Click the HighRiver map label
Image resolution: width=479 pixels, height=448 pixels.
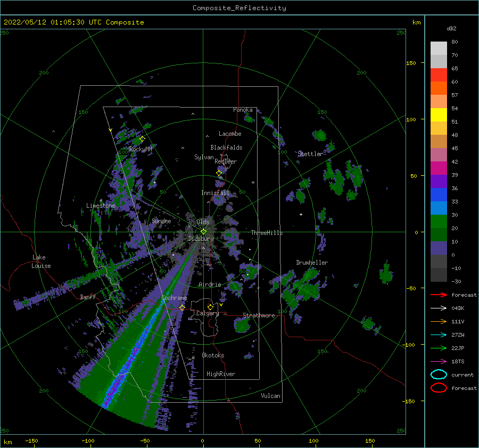pyautogui.click(x=221, y=374)
